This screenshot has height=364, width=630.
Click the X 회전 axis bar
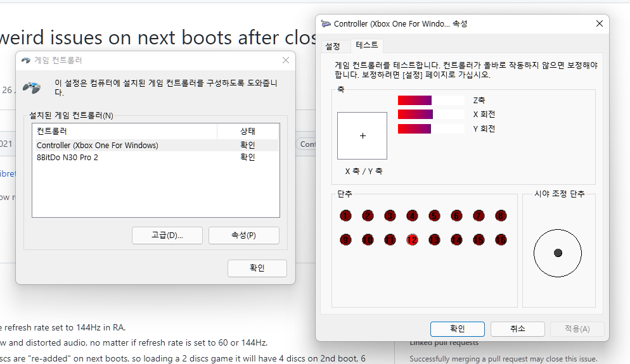[431, 115]
